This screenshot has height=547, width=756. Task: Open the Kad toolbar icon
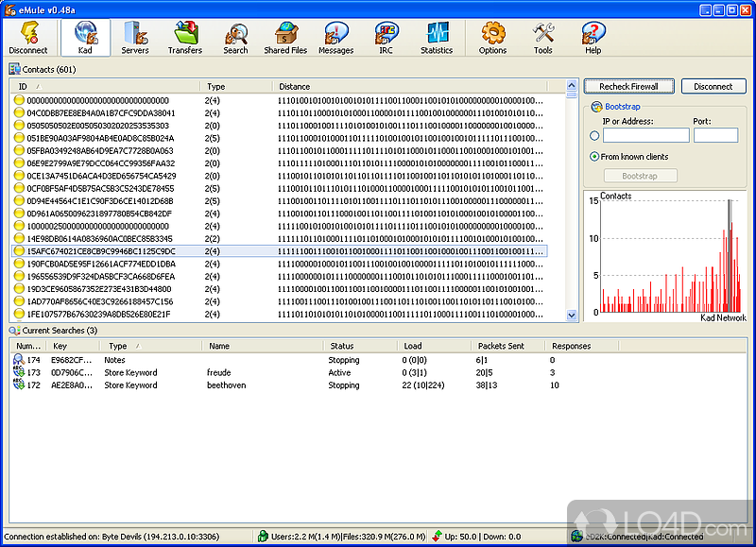tap(85, 38)
